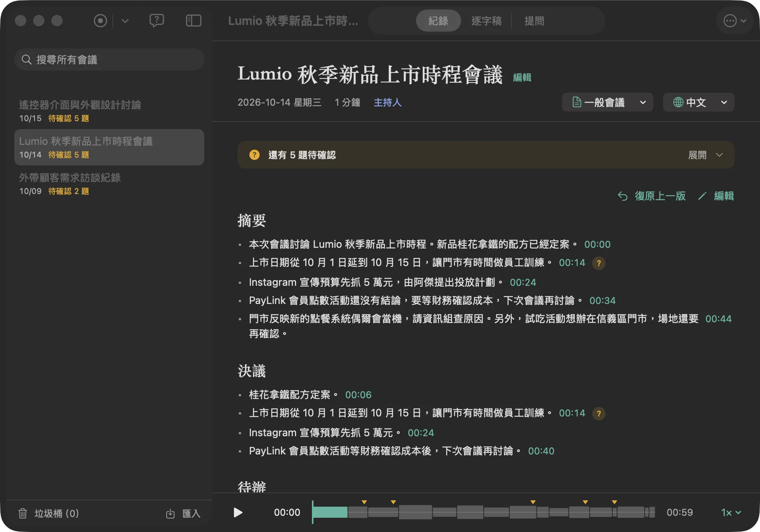Open the 垃圾桶 (0) trash
The image size is (760, 532).
[x=48, y=513]
